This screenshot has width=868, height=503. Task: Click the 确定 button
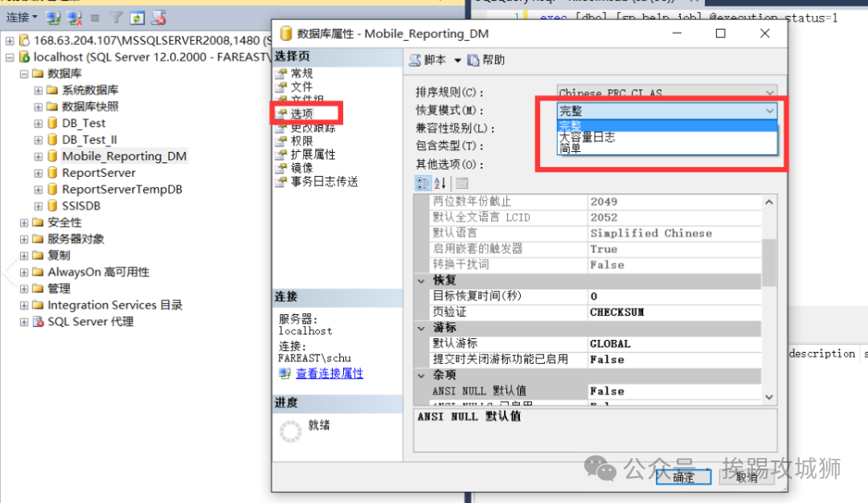click(683, 477)
